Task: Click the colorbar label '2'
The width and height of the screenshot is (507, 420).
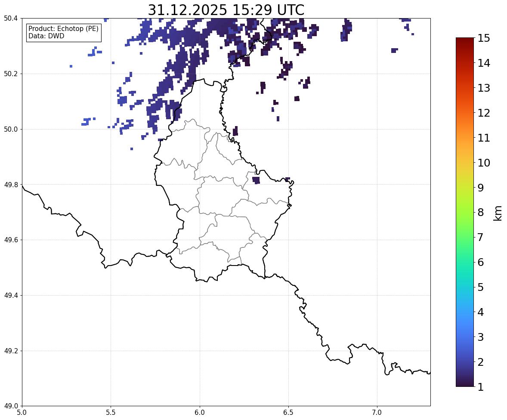Action: 481,362
